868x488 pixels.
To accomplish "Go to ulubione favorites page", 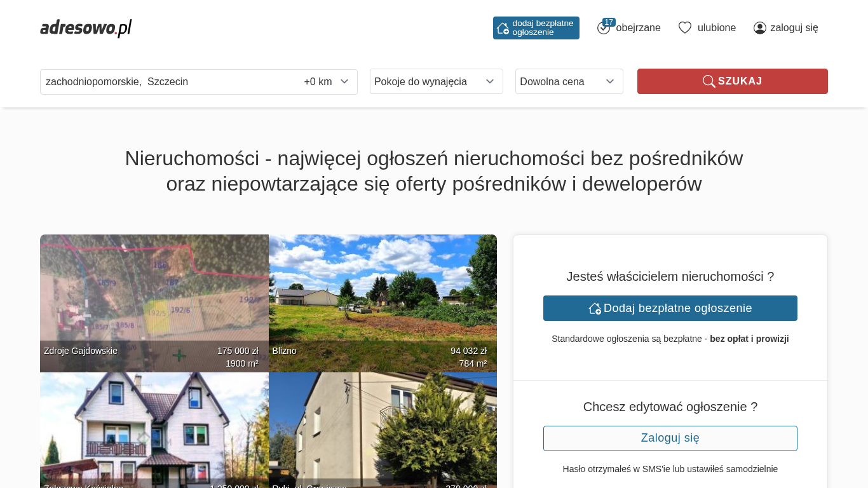I will tap(716, 28).
